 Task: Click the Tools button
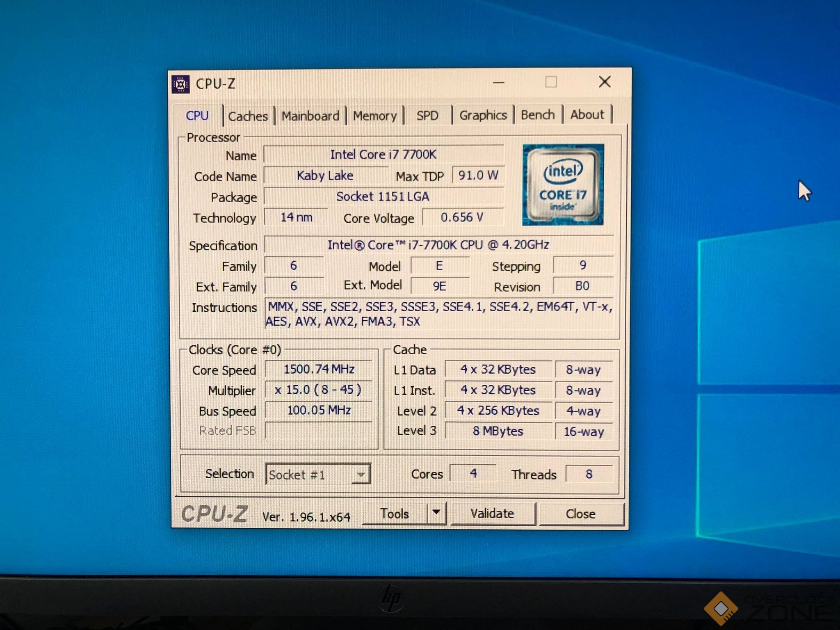(x=395, y=514)
